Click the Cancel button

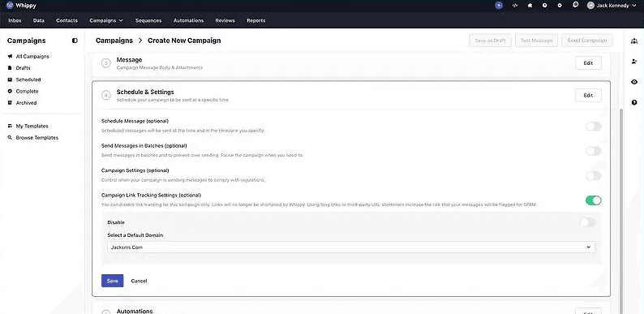139,281
